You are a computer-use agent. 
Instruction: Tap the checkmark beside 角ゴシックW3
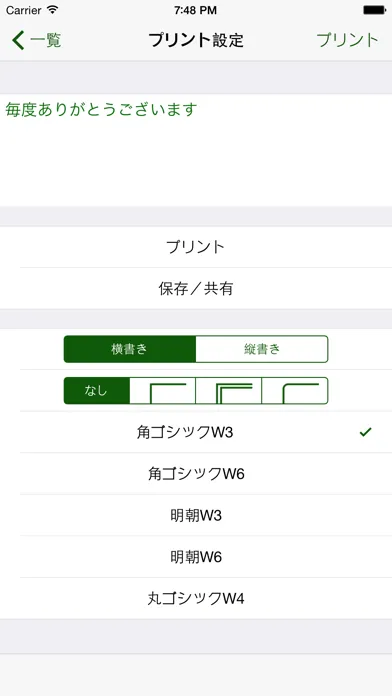tap(365, 432)
